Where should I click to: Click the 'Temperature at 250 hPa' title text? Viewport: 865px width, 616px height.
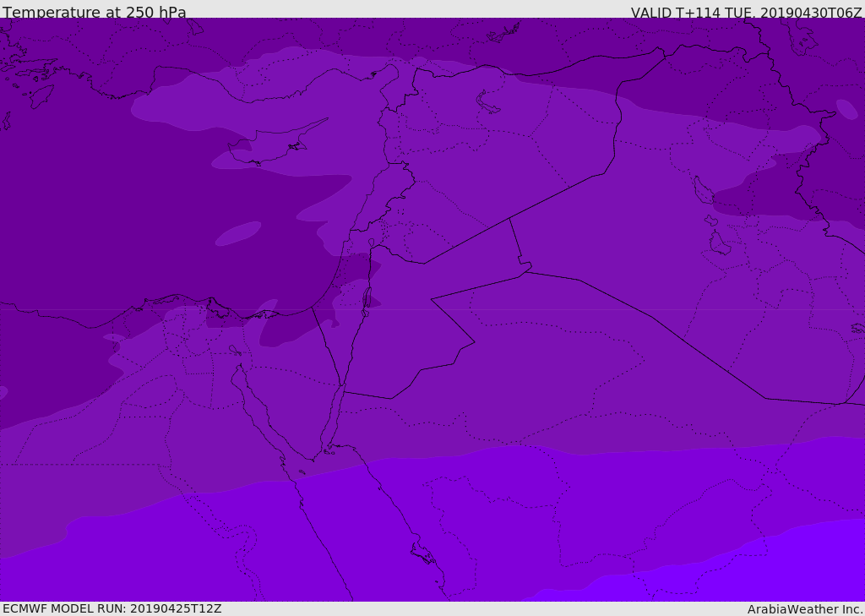[95, 12]
